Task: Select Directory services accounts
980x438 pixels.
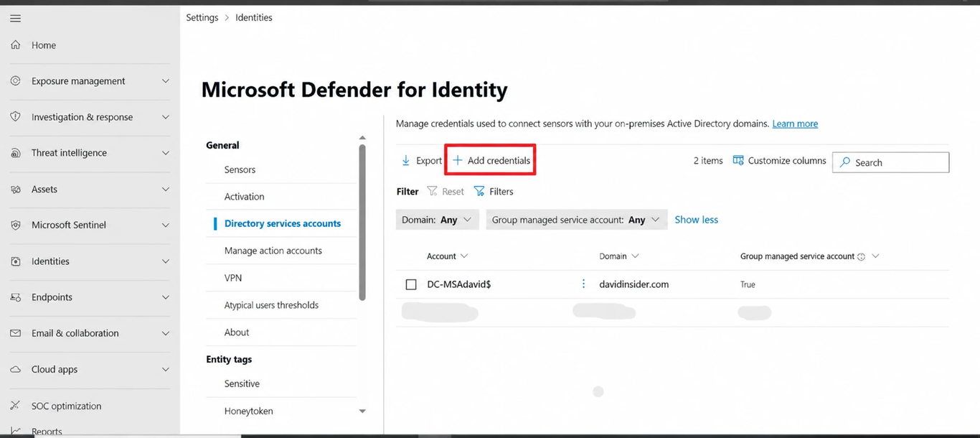Action: (x=283, y=223)
